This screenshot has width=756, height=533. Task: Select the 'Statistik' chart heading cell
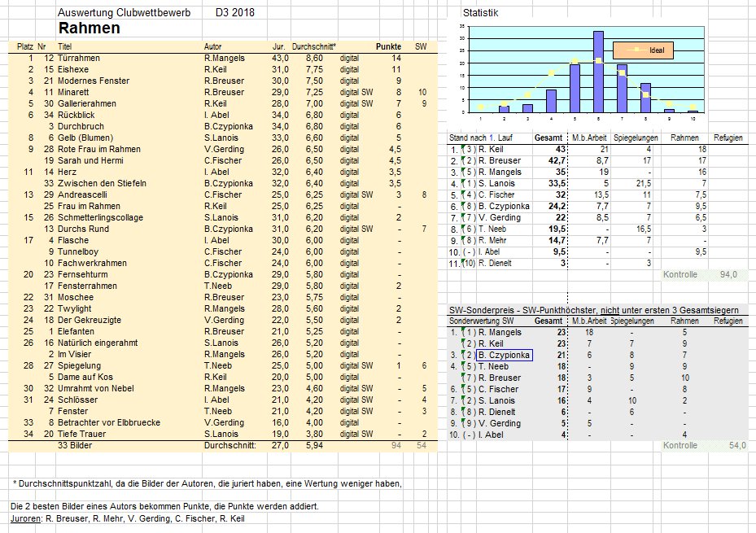(x=480, y=13)
